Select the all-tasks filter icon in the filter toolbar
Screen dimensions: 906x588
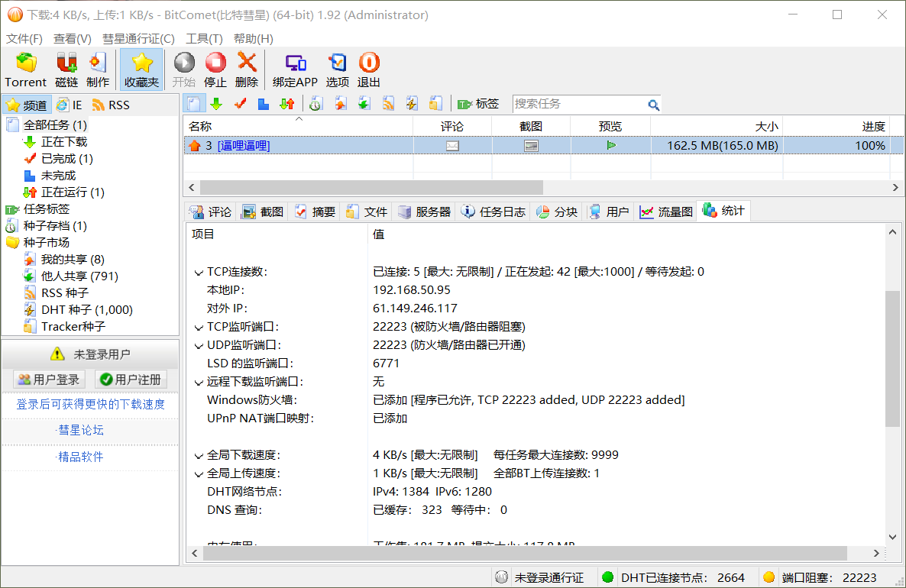[x=194, y=104]
